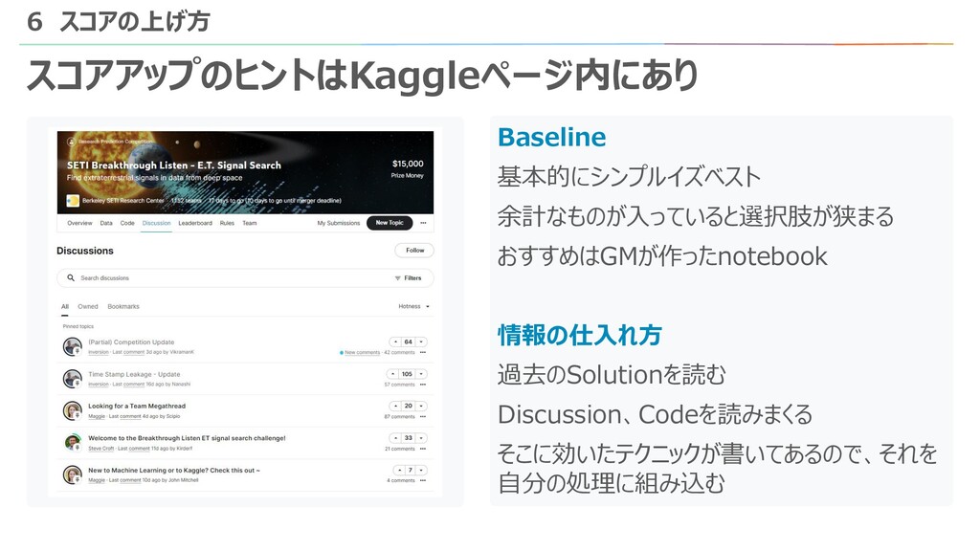Viewport: 980px width, 551px height.
Task: Open (Partial) Competition Update discussion
Action: (x=131, y=342)
